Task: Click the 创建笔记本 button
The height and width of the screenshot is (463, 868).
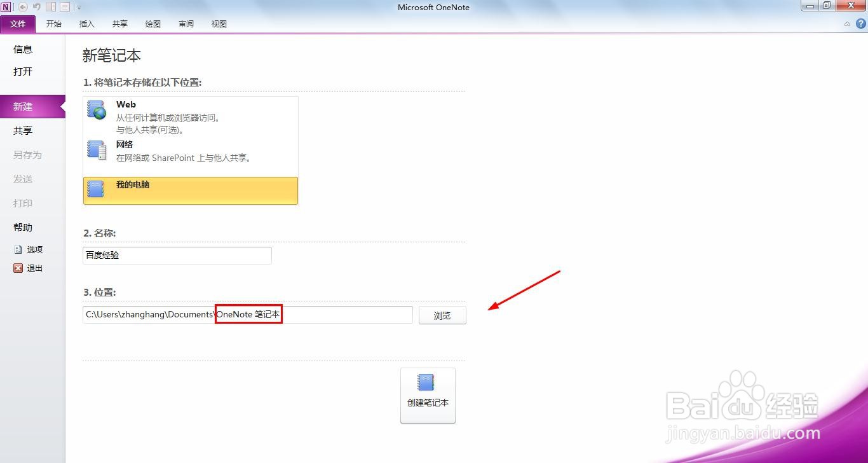Action: (428, 395)
